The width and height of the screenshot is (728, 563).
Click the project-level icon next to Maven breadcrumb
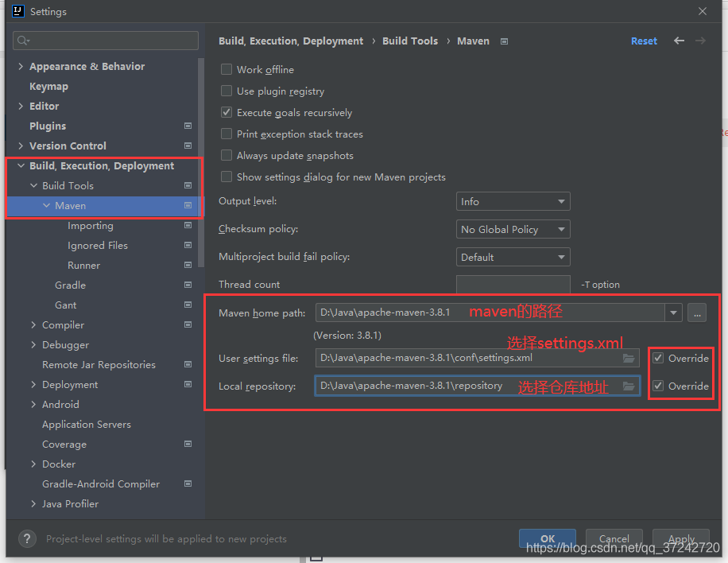click(504, 41)
